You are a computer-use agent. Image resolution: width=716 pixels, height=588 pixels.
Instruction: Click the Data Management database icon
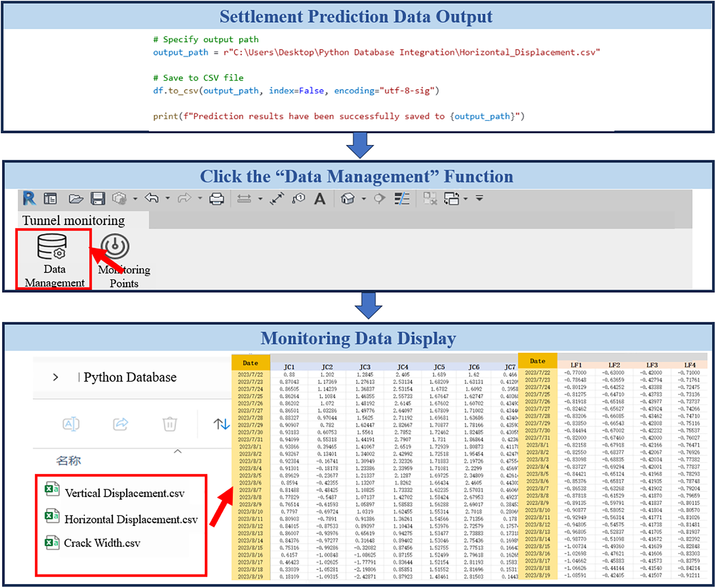pyautogui.click(x=52, y=247)
